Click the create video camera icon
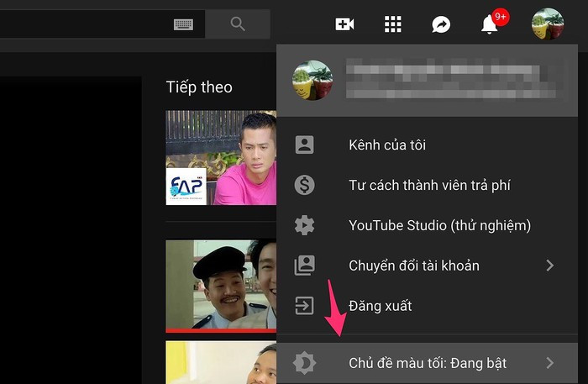Image resolution: width=588 pixels, height=384 pixels. [344, 24]
